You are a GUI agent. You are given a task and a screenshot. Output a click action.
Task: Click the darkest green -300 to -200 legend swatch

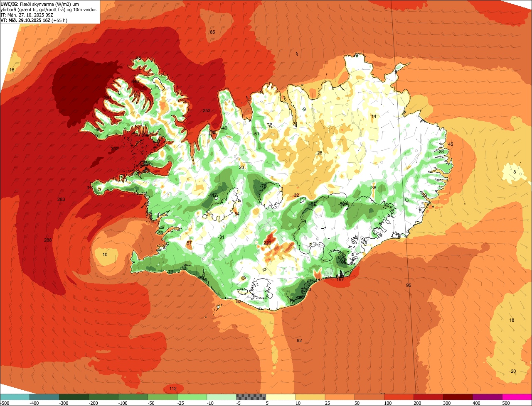click(74, 396)
